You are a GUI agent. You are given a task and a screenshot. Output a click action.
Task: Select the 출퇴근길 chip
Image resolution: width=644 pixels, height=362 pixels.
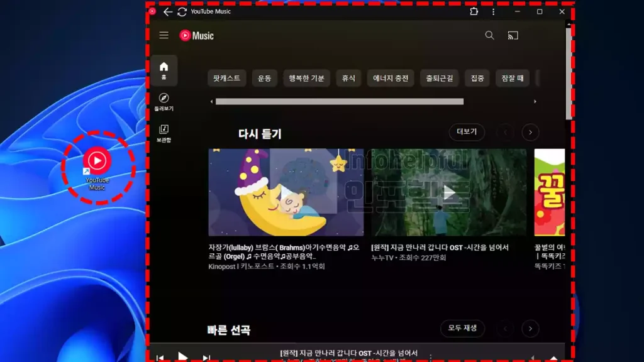(x=440, y=78)
